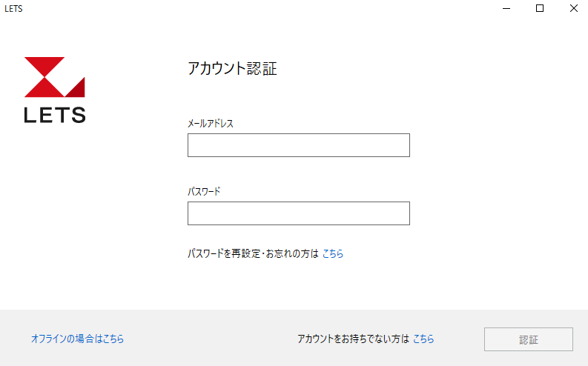Click the LETS wordmark under the logo
This screenshot has width=588, height=366.
55,115
